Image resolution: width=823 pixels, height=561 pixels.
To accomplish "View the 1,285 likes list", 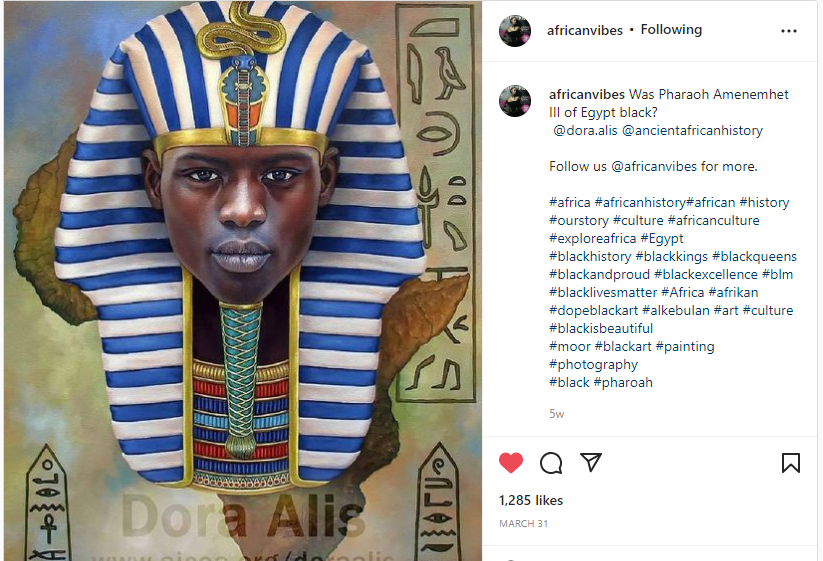I will (x=531, y=500).
